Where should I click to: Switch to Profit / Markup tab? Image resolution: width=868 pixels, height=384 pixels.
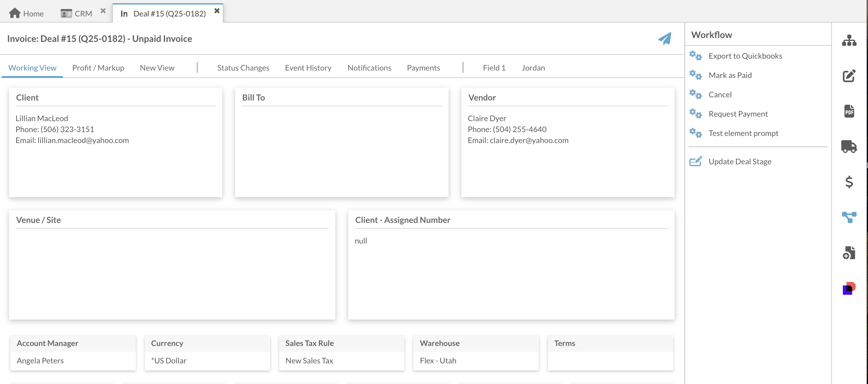click(x=98, y=68)
